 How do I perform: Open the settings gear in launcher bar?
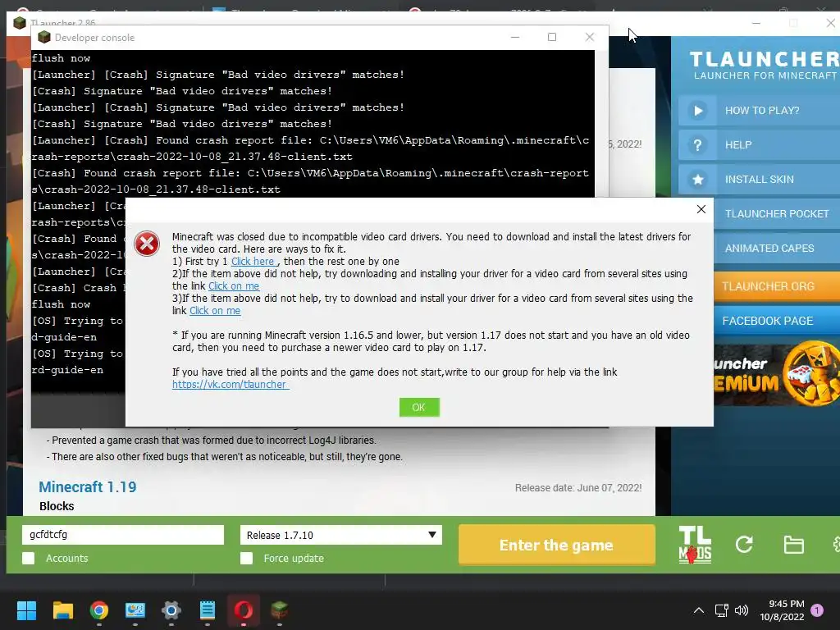coord(837,545)
